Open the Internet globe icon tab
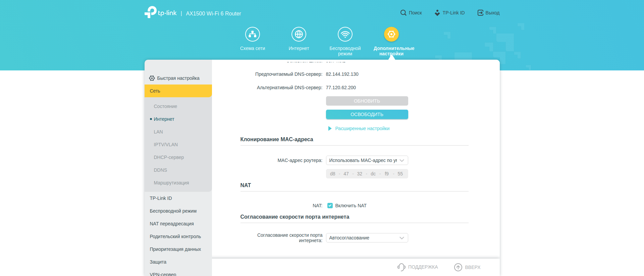 point(299,34)
